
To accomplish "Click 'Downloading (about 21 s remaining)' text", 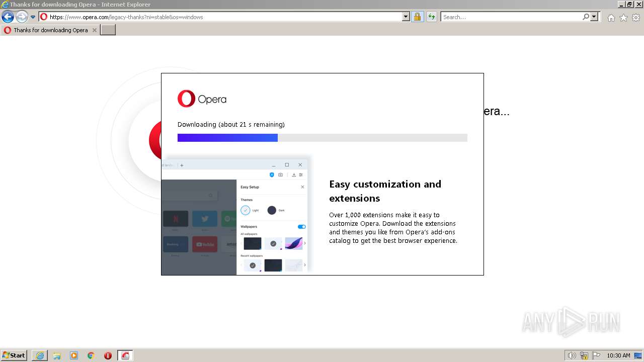I will point(231,124).
